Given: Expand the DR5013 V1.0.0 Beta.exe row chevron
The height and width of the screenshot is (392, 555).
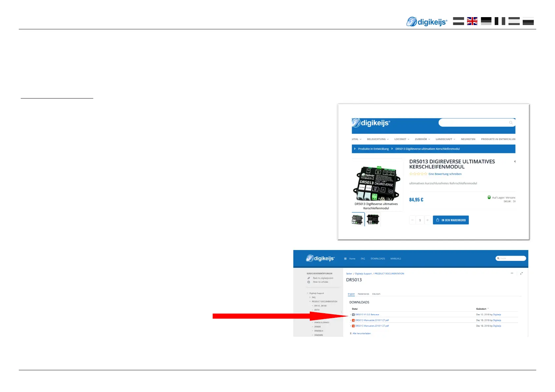Looking at the screenshot, I should point(351,315).
